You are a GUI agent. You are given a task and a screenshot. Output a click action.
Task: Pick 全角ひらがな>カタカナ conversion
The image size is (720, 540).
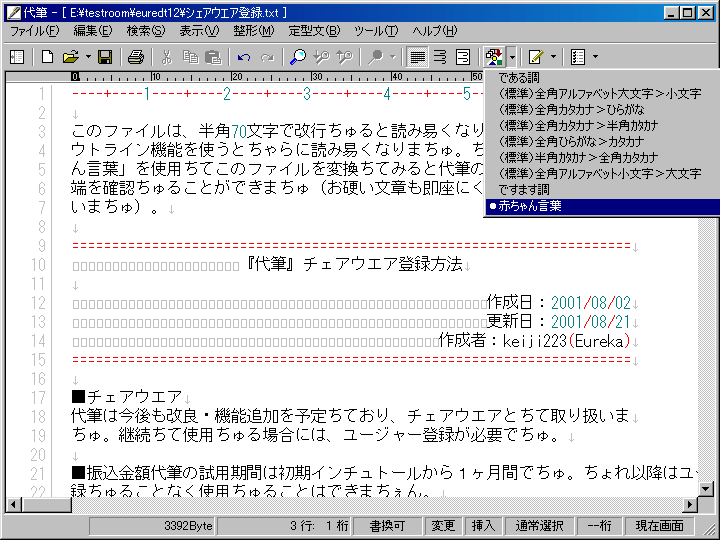(602, 141)
